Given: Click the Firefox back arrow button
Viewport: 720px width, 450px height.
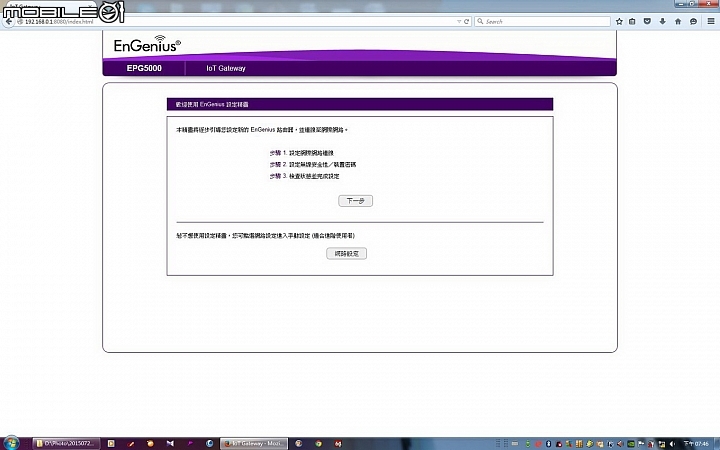Looking at the screenshot, I should (9, 22).
